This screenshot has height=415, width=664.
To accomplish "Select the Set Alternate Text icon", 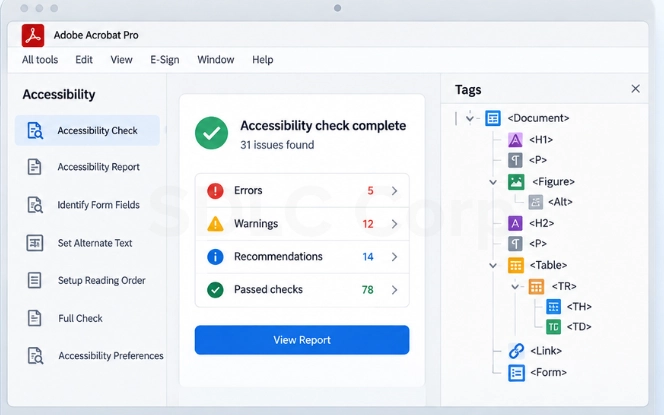I will pyautogui.click(x=35, y=243).
